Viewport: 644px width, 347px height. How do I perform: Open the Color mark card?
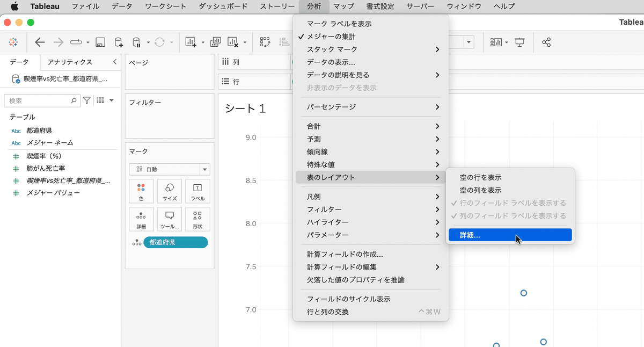tap(141, 191)
